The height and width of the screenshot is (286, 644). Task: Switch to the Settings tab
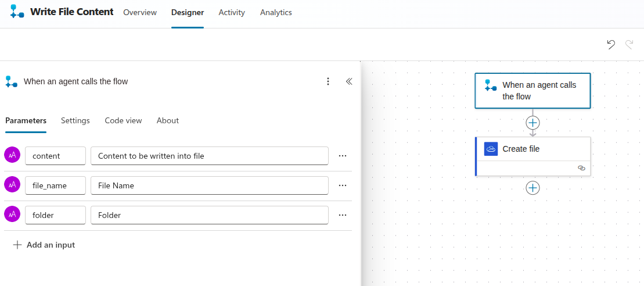click(x=75, y=121)
